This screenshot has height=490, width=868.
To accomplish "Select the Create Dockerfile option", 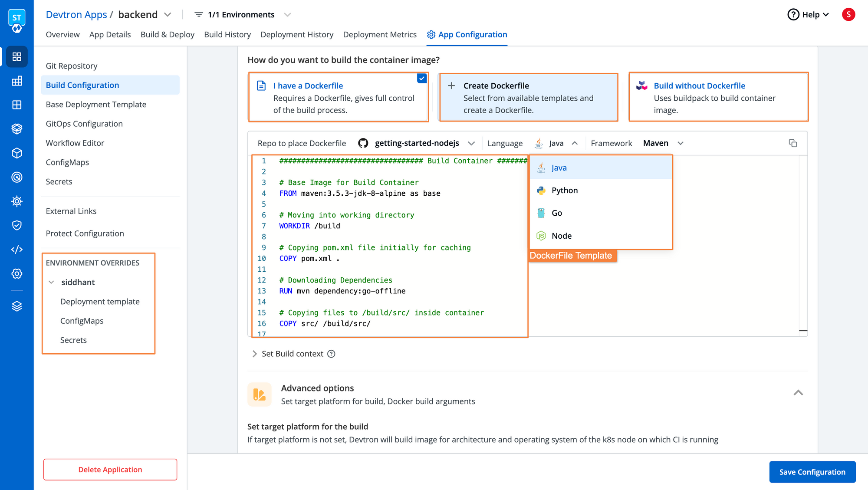I will pyautogui.click(x=528, y=97).
